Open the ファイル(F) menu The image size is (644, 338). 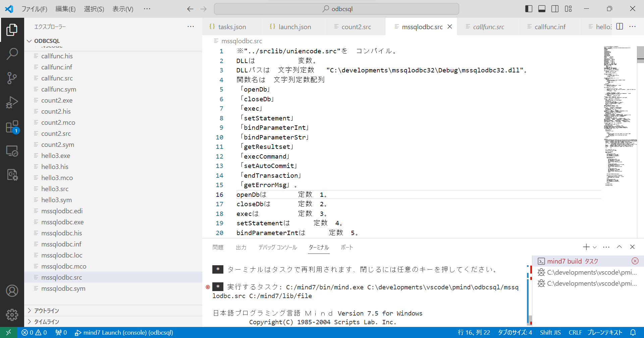tap(35, 9)
